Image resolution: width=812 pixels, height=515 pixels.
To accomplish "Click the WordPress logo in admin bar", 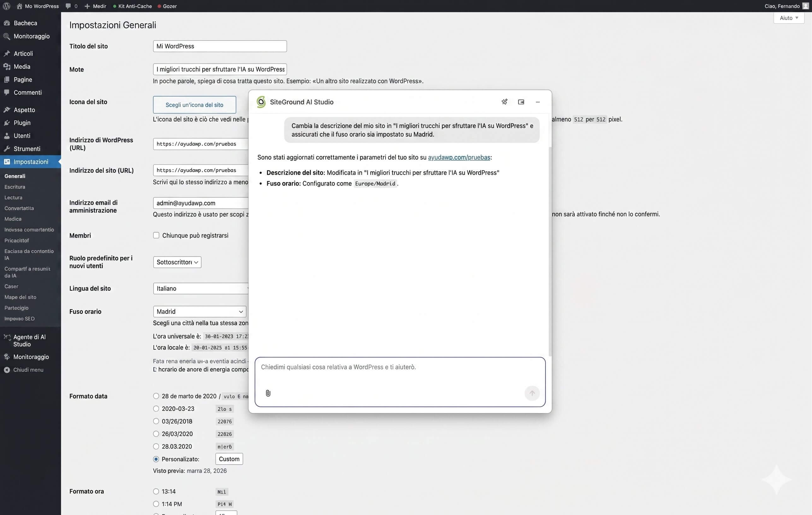I will pos(6,6).
